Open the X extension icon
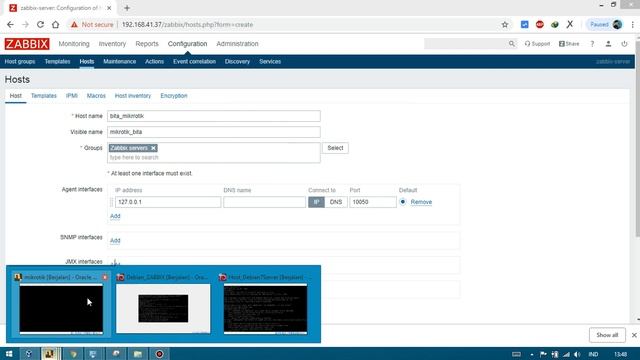The height and width of the screenshot is (360, 640). tap(570, 24)
